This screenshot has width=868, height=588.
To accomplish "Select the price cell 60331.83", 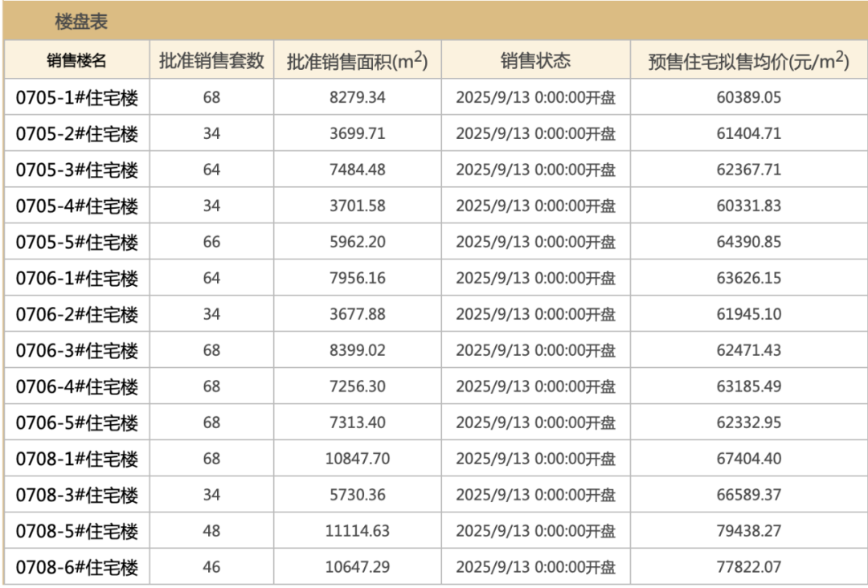I will 748,206.
